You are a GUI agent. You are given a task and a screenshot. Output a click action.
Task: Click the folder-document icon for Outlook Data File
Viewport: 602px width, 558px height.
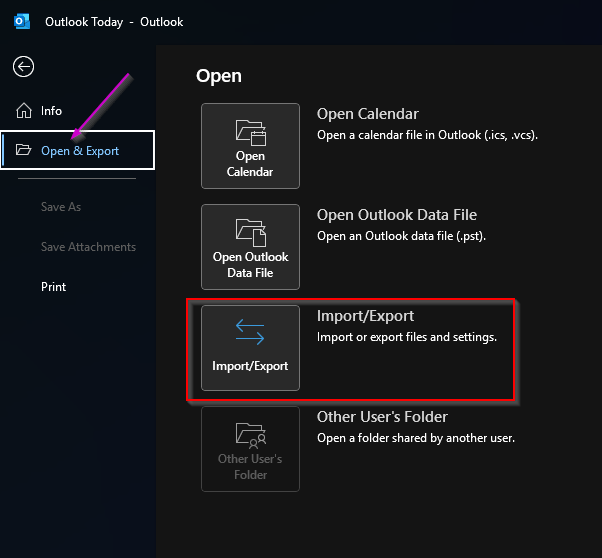click(250, 232)
